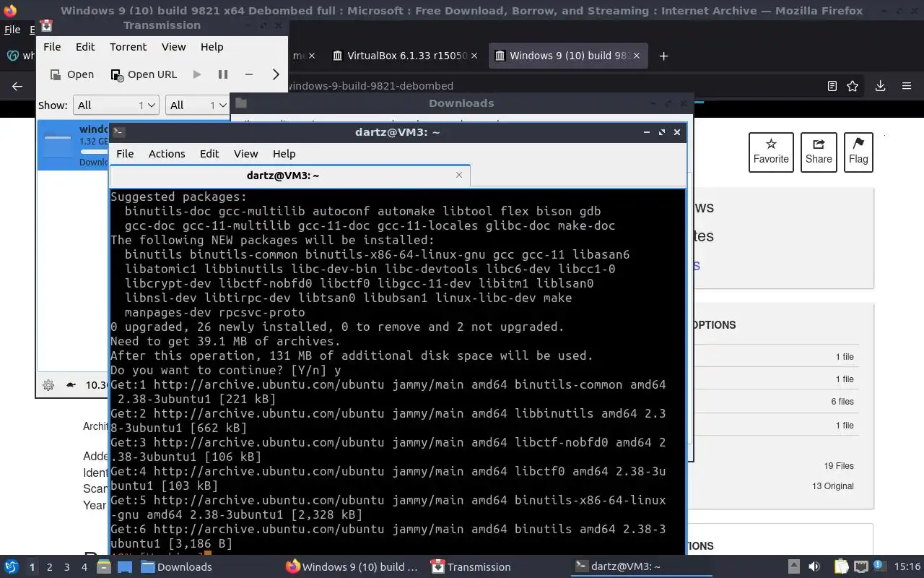
Task: Close the Windows 9 build Firefox tab
Action: pyautogui.click(x=637, y=56)
